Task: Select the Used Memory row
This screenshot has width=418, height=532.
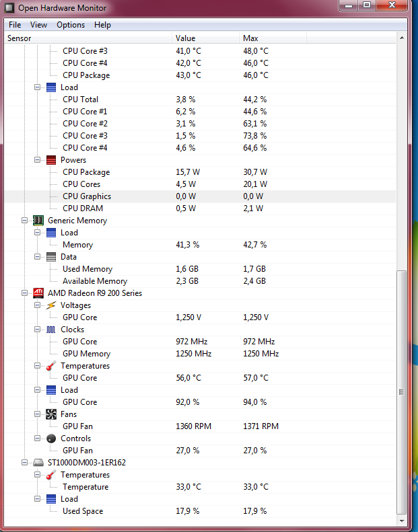Action: coord(200,269)
